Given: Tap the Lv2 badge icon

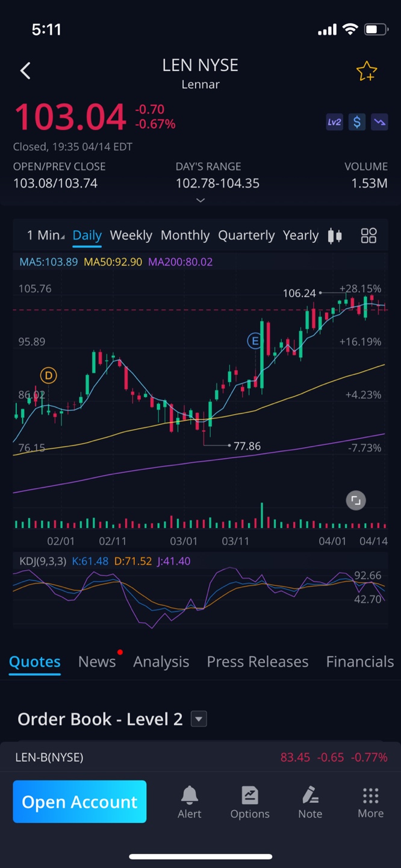Looking at the screenshot, I should [x=334, y=122].
